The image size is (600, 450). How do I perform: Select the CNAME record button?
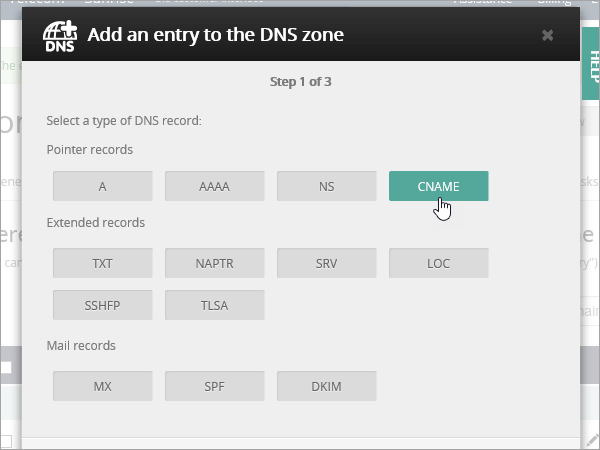[438, 186]
